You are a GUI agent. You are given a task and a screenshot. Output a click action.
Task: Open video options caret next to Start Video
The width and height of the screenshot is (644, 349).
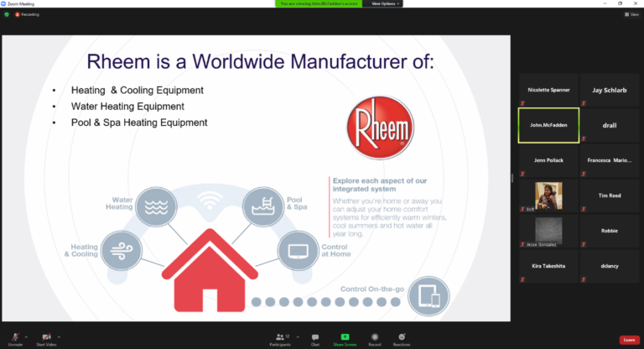60,337
